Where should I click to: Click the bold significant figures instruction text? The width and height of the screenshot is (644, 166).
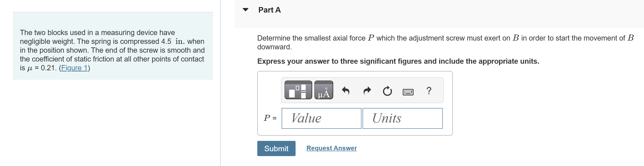click(x=398, y=61)
